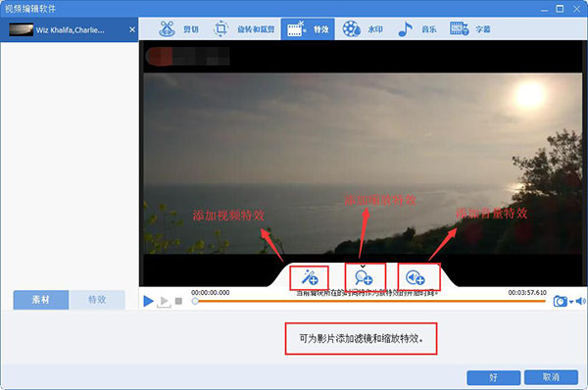Open the 字幕 subtitle tool
The image size is (588, 390).
[x=470, y=28]
